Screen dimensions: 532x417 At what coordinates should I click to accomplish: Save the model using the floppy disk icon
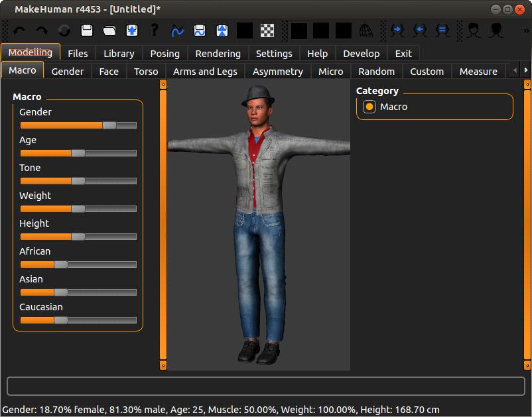click(x=87, y=30)
